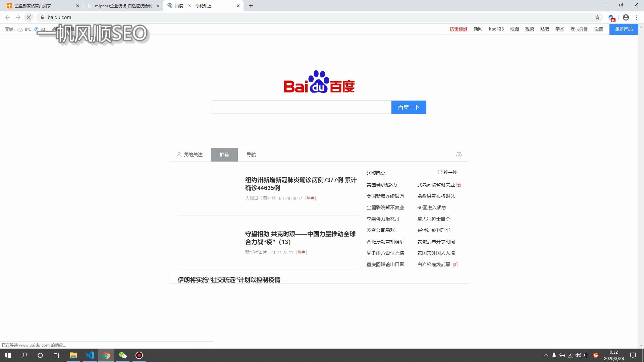The height and width of the screenshot is (362, 644).
Task: Show hidden tray icons chevron
Action: click(546, 355)
